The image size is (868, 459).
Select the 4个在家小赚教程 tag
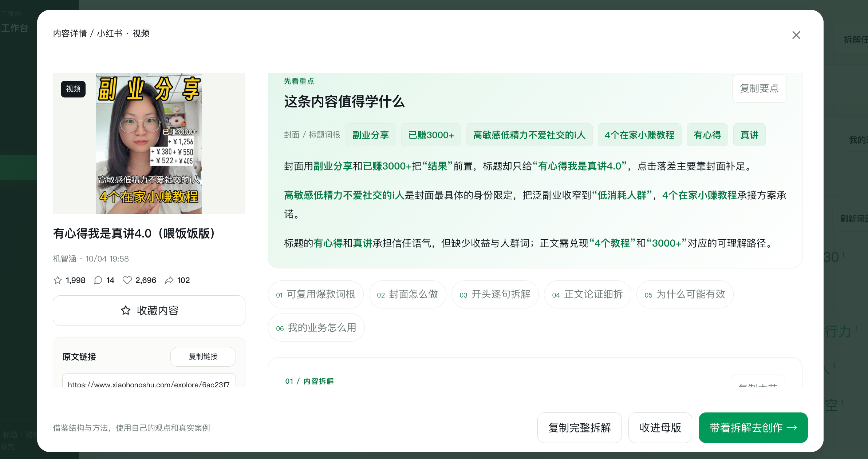(x=640, y=135)
